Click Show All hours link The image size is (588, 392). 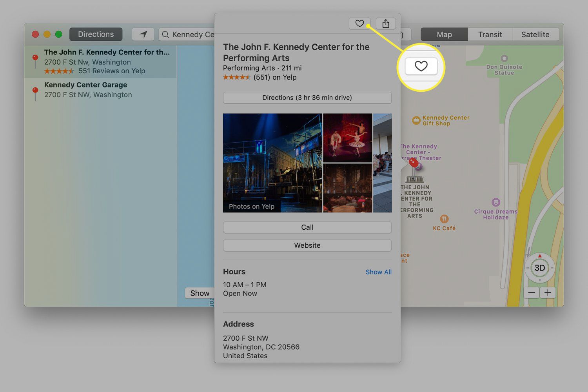coord(379,272)
